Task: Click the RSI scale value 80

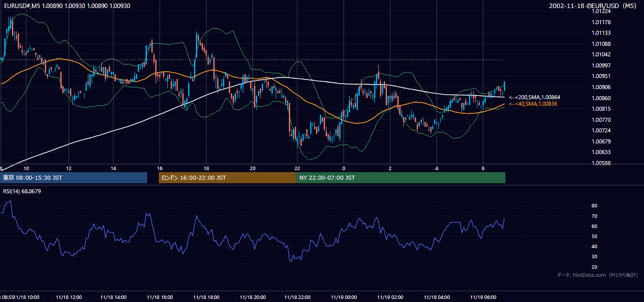Action: coord(594,206)
